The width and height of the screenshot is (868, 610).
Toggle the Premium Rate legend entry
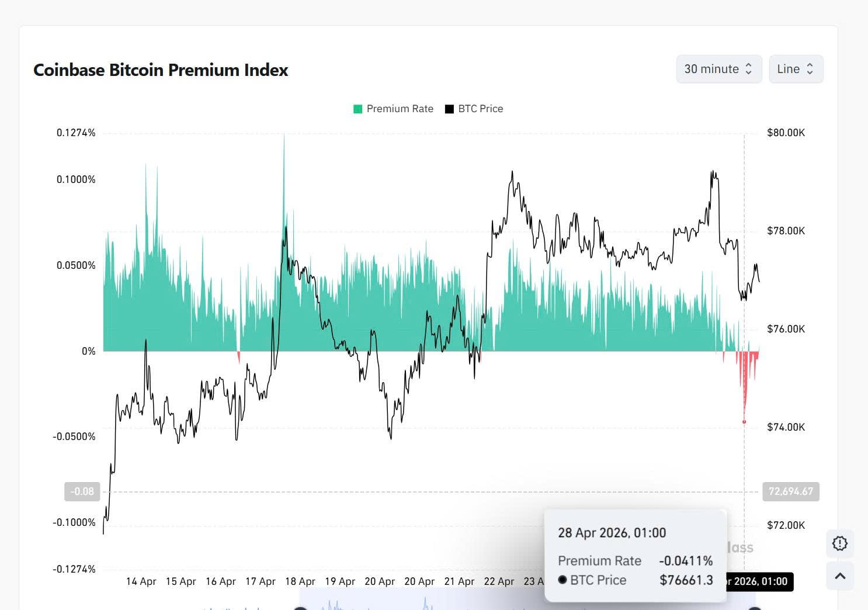[x=393, y=109]
